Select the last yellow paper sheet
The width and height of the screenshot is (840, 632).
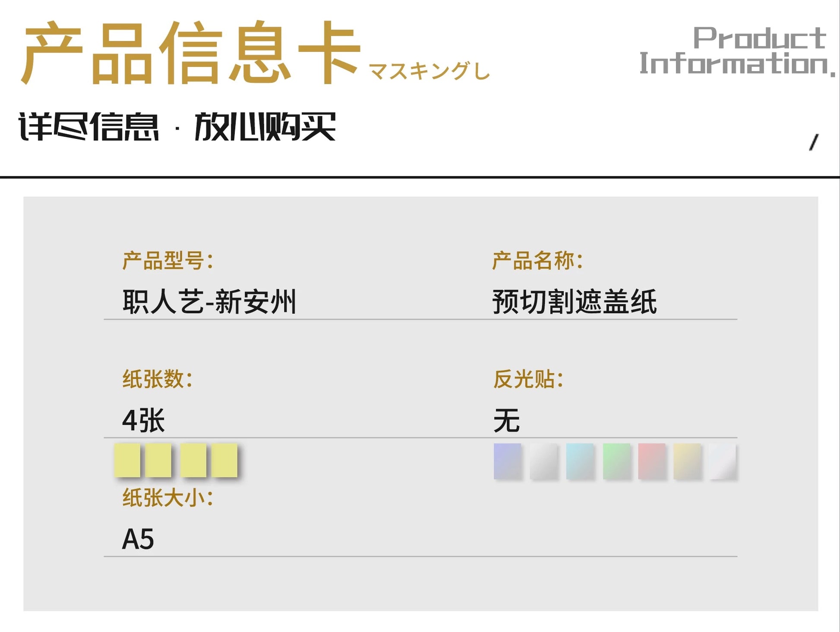(224, 460)
